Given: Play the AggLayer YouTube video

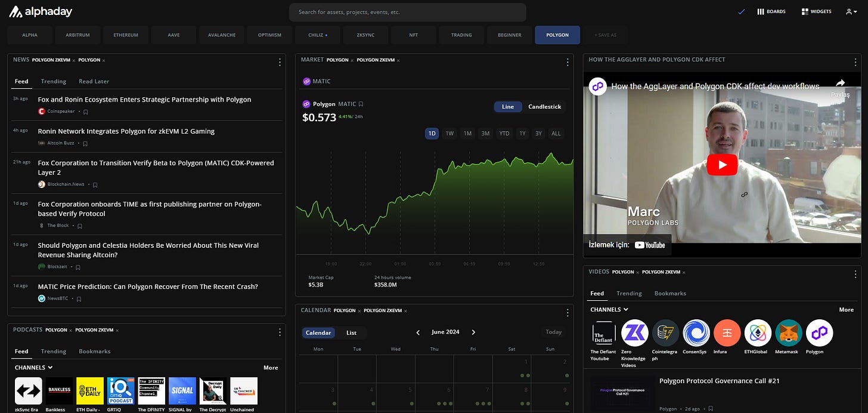Looking at the screenshot, I should (722, 165).
